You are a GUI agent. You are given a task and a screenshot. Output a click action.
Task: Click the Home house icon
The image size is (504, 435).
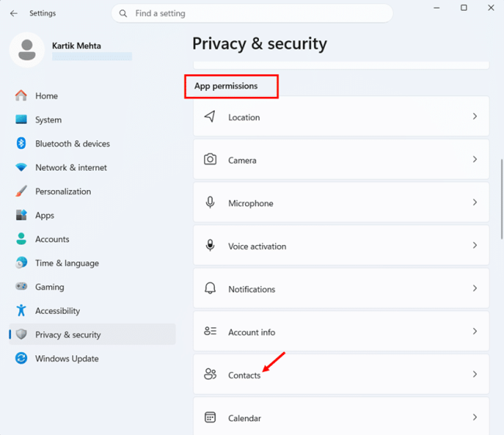coord(21,95)
